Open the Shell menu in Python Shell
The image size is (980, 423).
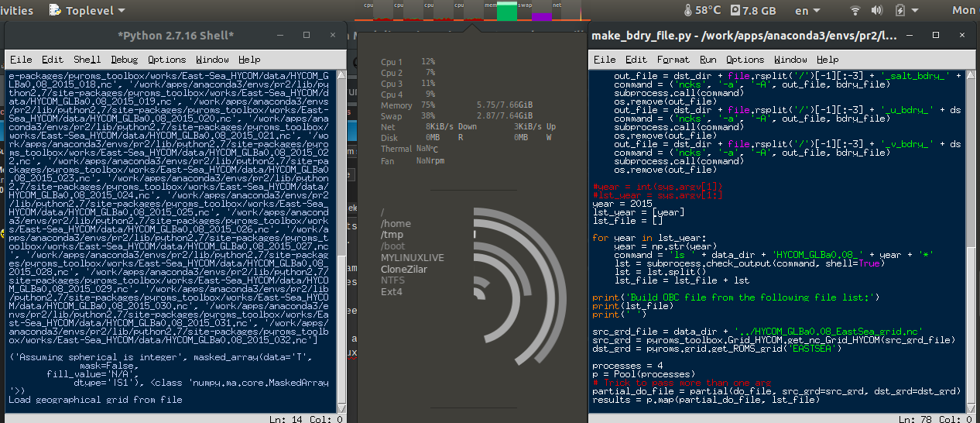point(87,60)
